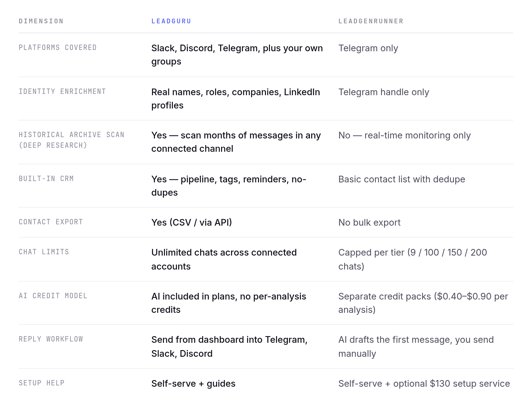The height and width of the screenshot is (414, 532).
Task: Click 'Separate credit packs ($0.40–$0.90 per analysis)'
Action: (x=423, y=303)
